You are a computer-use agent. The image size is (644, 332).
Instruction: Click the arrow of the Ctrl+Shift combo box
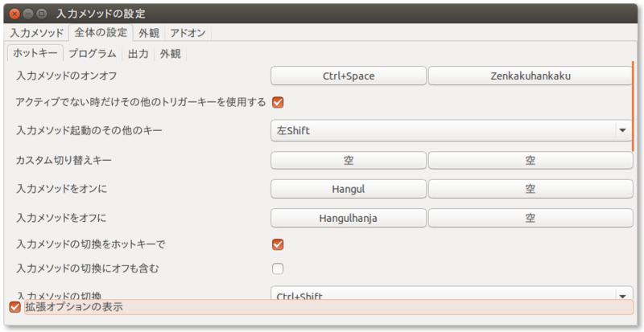pyautogui.click(x=622, y=295)
